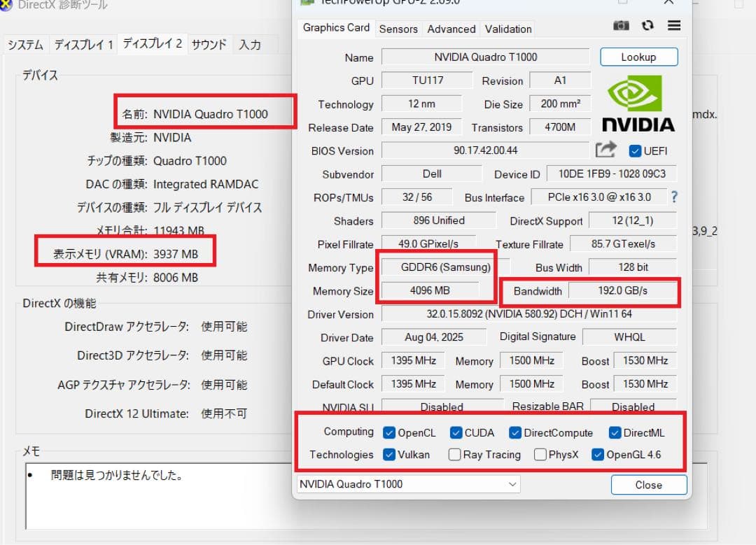The width and height of the screenshot is (756, 545).
Task: Close the GPU-Z window with X
Action: pos(668,2)
